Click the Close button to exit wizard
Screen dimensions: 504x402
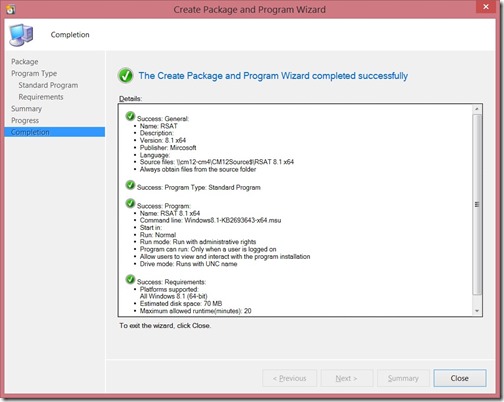click(x=460, y=378)
